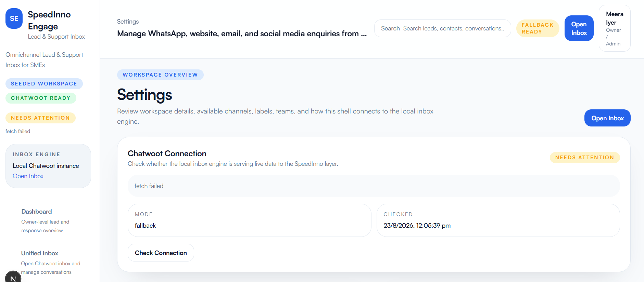
Task: Click the NEEDS ATTENTION badge in the sidebar
Action: tap(40, 118)
